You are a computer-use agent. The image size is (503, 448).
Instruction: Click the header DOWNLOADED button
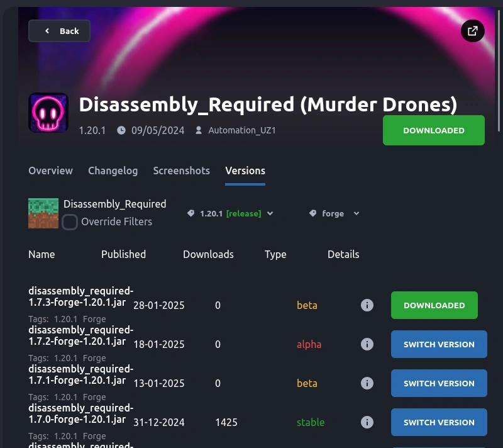point(434,130)
